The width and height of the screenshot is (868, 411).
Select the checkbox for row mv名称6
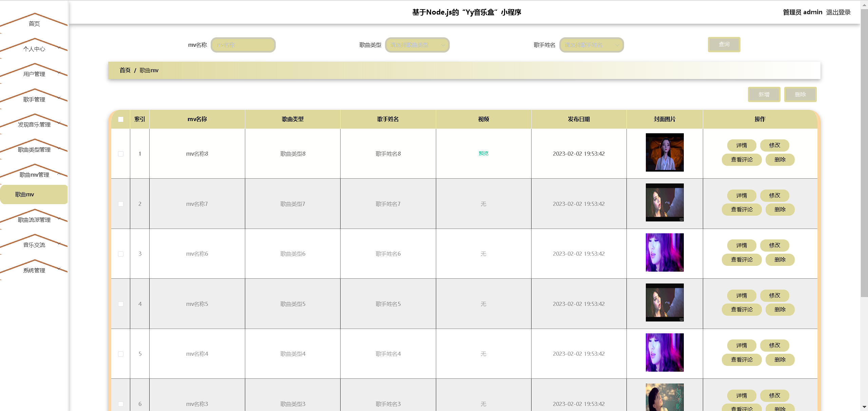pyautogui.click(x=121, y=254)
